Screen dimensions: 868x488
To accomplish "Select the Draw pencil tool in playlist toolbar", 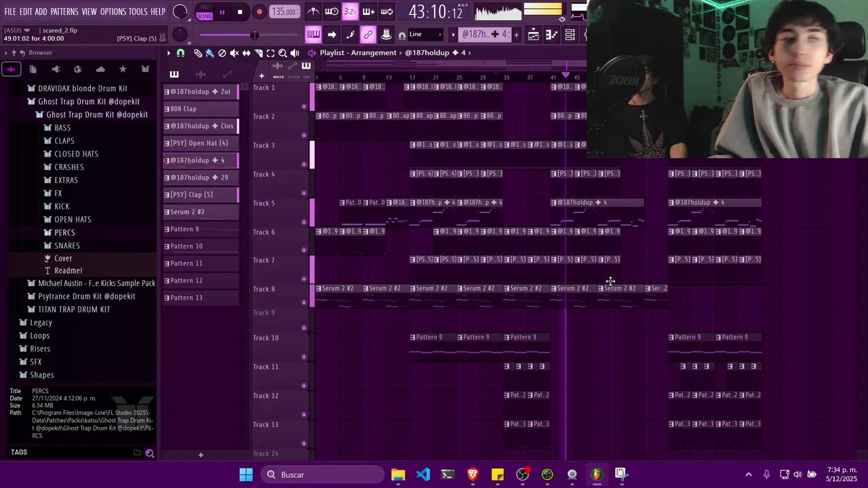I will click(197, 53).
